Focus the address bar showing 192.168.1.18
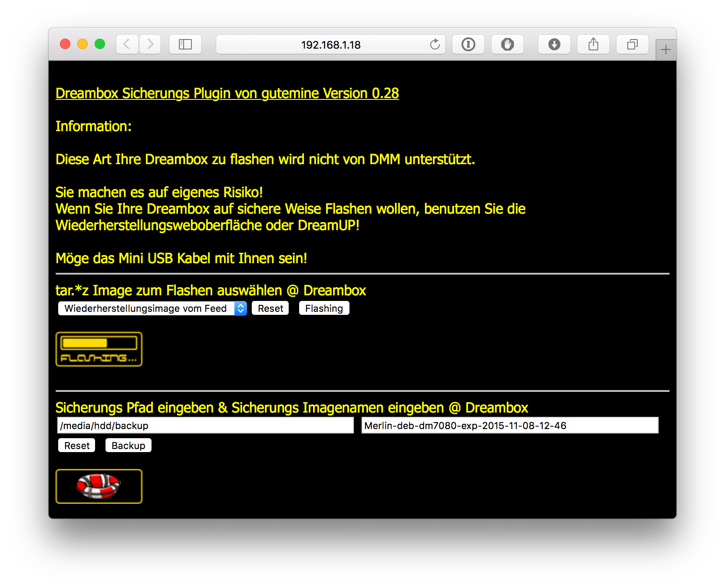 (331, 44)
